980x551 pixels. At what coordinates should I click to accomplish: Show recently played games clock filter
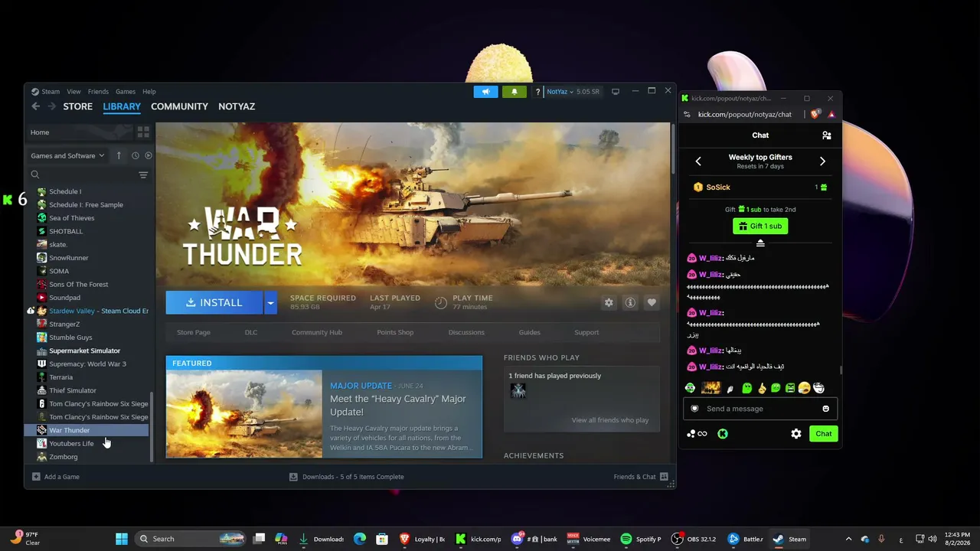click(x=135, y=155)
